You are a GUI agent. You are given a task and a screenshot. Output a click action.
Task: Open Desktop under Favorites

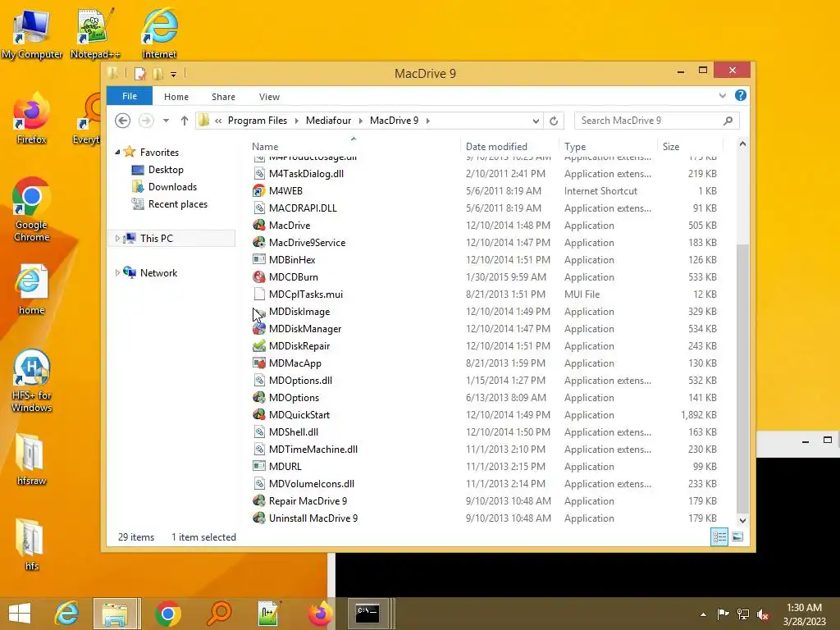pos(166,170)
